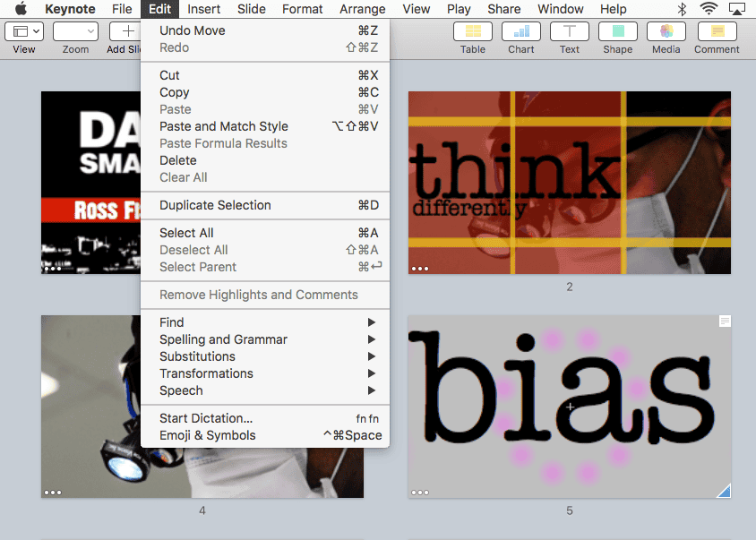Insert a Text box from toolbar
Screen dimensions: 756x540
(x=569, y=31)
